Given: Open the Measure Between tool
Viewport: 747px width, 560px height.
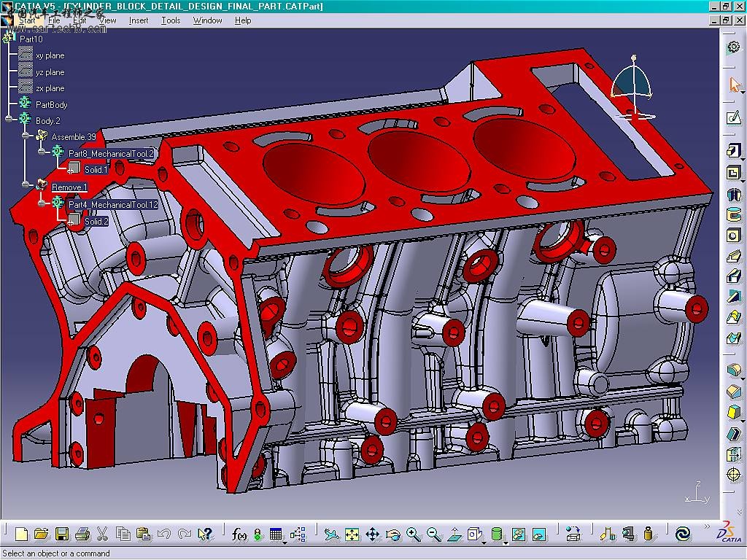Looking at the screenshot, I should click(607, 534).
